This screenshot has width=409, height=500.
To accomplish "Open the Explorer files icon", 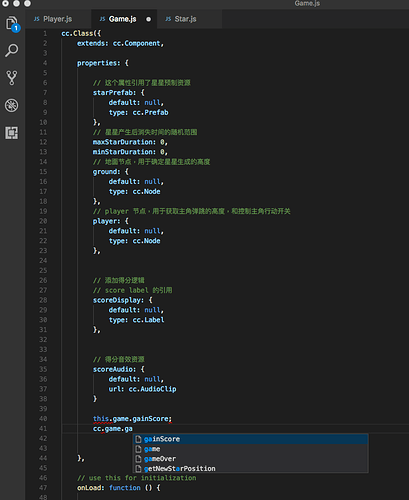I will tap(12, 23).
